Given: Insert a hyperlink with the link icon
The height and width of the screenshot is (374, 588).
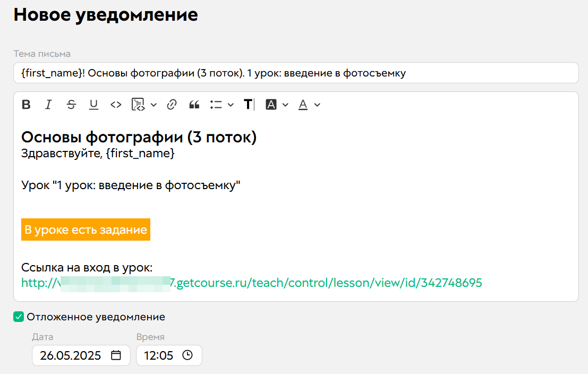Looking at the screenshot, I should click(172, 105).
